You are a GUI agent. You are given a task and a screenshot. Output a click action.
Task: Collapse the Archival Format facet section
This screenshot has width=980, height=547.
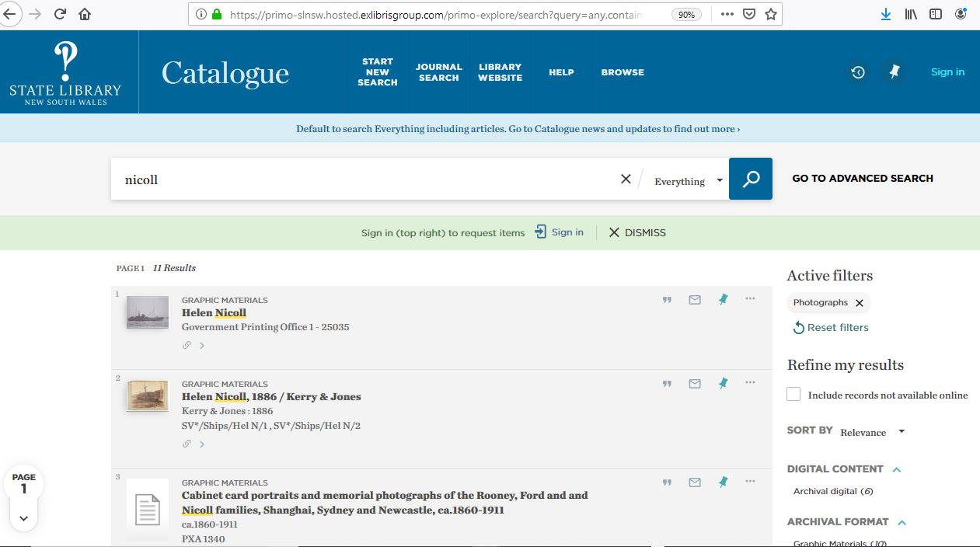pyautogui.click(x=902, y=522)
